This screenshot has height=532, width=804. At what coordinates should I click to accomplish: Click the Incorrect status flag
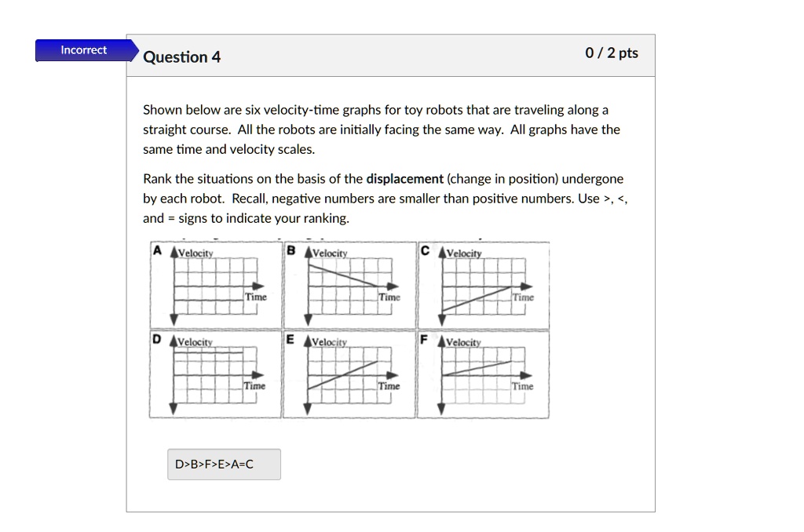pos(82,49)
